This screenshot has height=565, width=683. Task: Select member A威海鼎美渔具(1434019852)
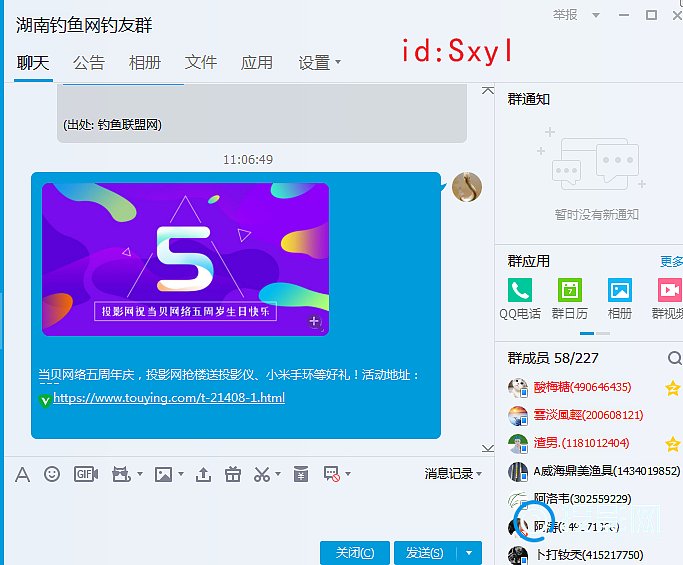click(x=607, y=471)
